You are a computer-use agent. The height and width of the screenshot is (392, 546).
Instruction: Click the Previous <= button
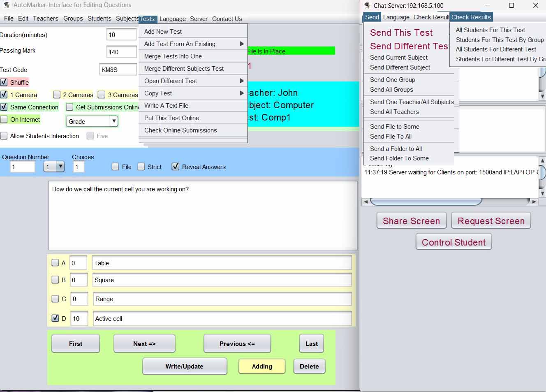(x=237, y=343)
